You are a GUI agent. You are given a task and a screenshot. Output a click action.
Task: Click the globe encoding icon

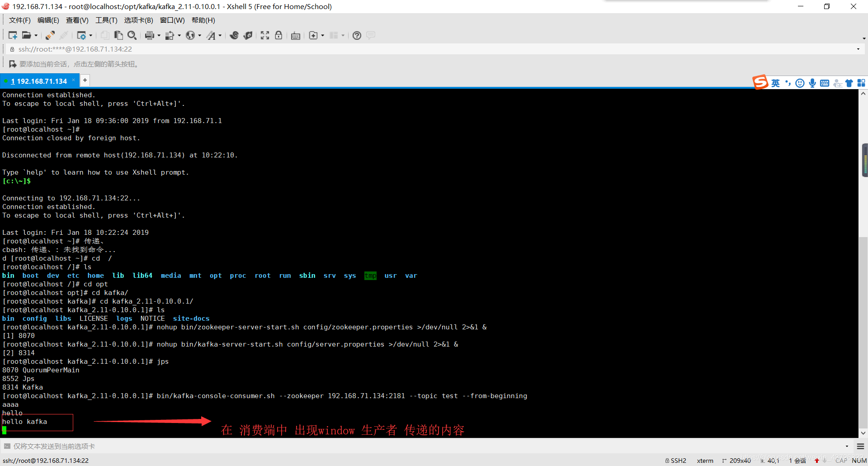(x=190, y=35)
